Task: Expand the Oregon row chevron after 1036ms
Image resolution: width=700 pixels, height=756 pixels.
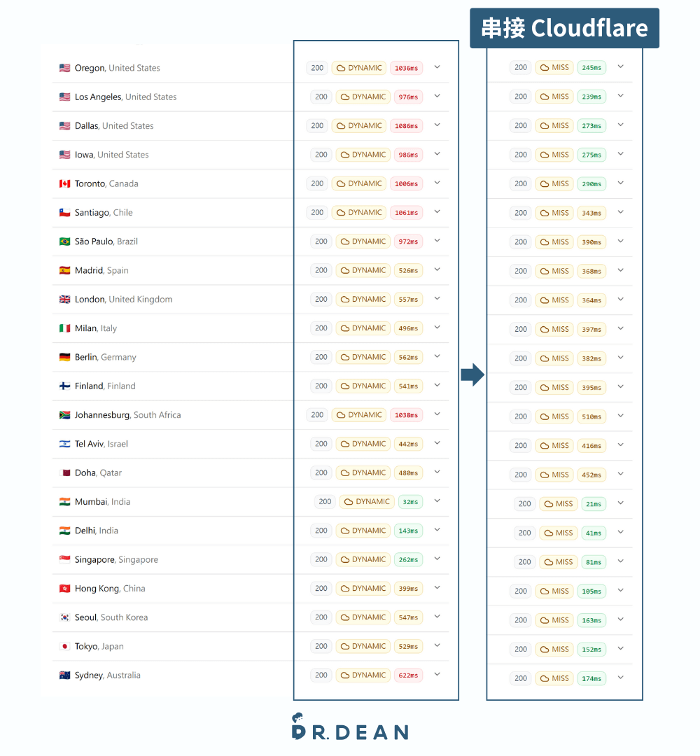Action: [x=437, y=67]
